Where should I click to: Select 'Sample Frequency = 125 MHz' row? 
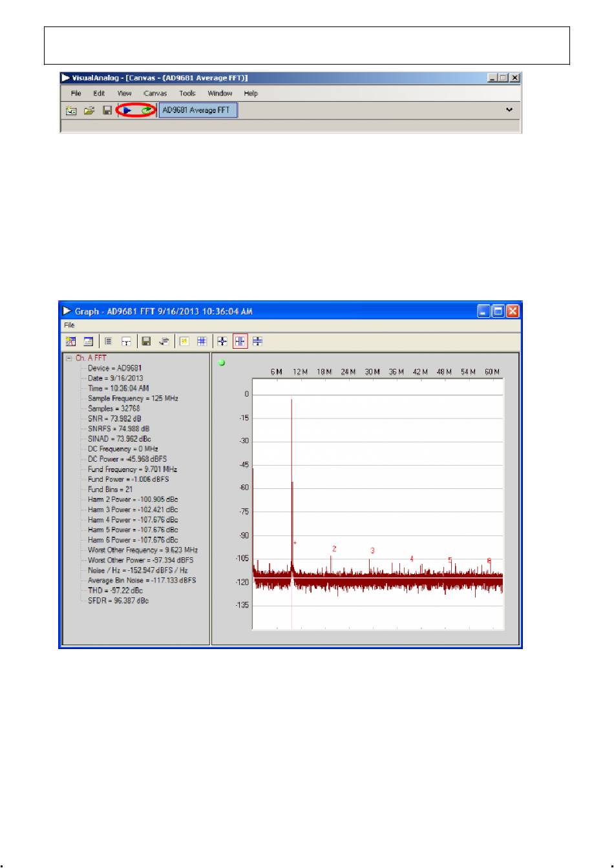(133, 398)
